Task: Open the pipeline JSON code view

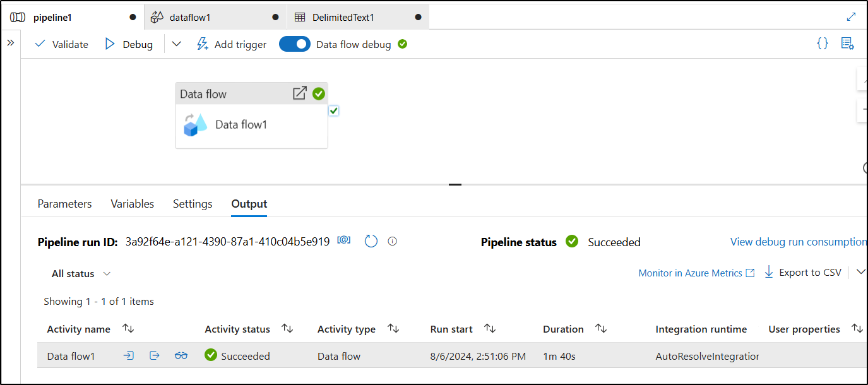Action: (822, 44)
